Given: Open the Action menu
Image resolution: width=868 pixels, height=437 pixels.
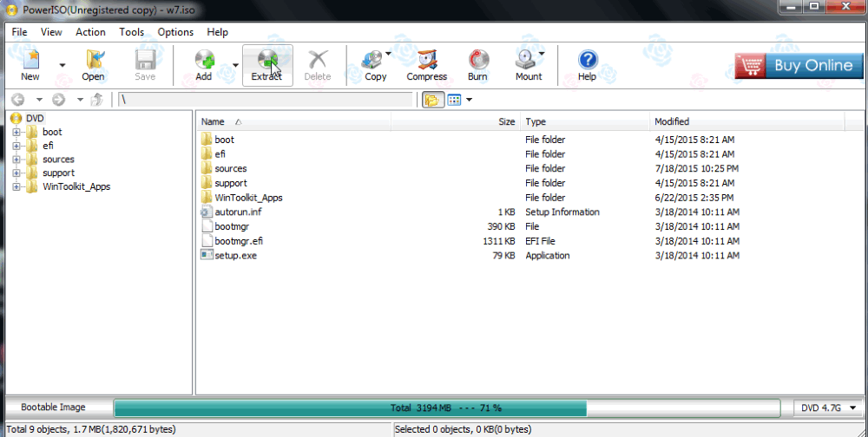Looking at the screenshot, I should [90, 32].
